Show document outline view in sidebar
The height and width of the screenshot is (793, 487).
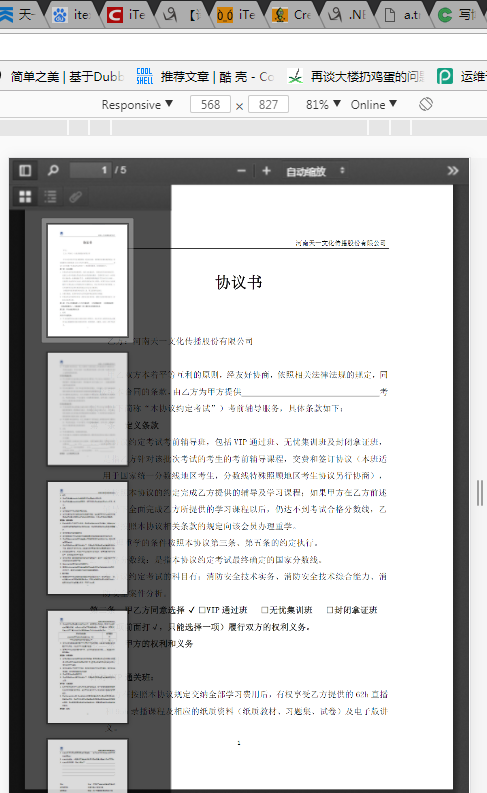pyautogui.click(x=50, y=197)
